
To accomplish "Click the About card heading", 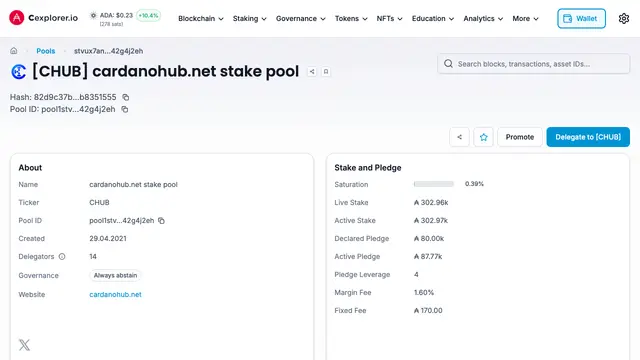I will (30, 168).
